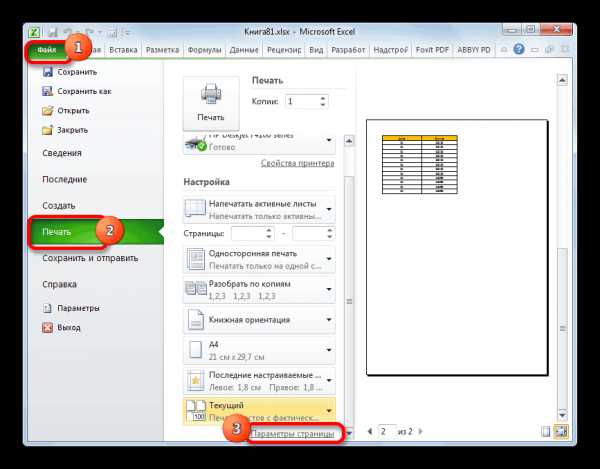600x469 pixels.
Task: Expand the A4 paper size dropdown
Action: point(259,350)
